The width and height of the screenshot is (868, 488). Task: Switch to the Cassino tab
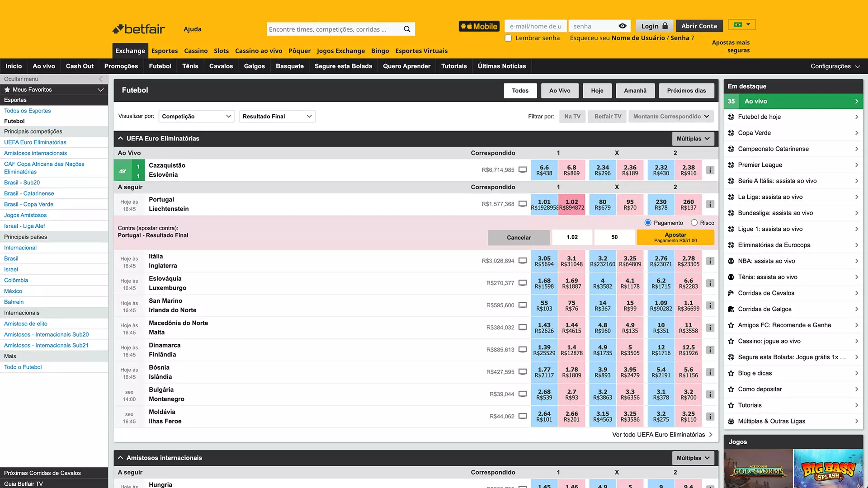[196, 51]
